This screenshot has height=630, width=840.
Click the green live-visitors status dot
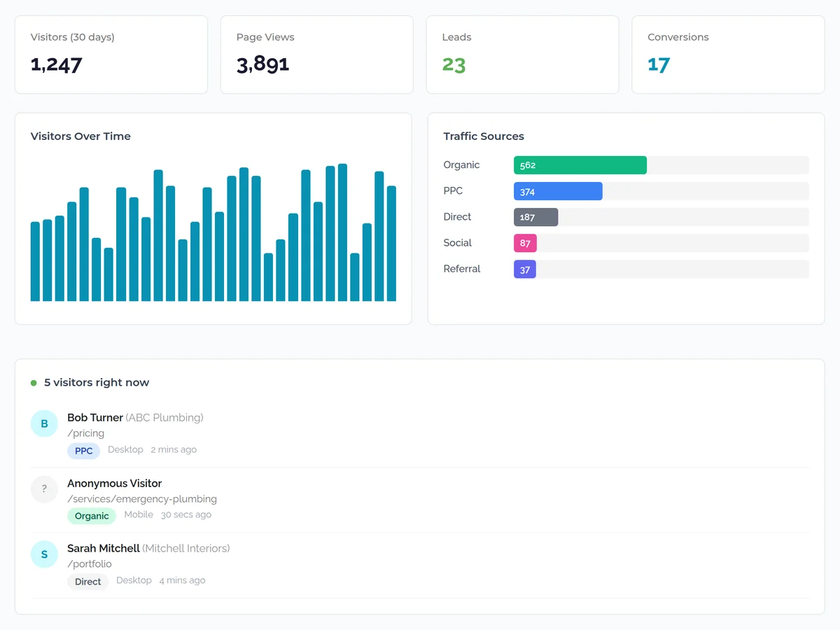point(34,383)
